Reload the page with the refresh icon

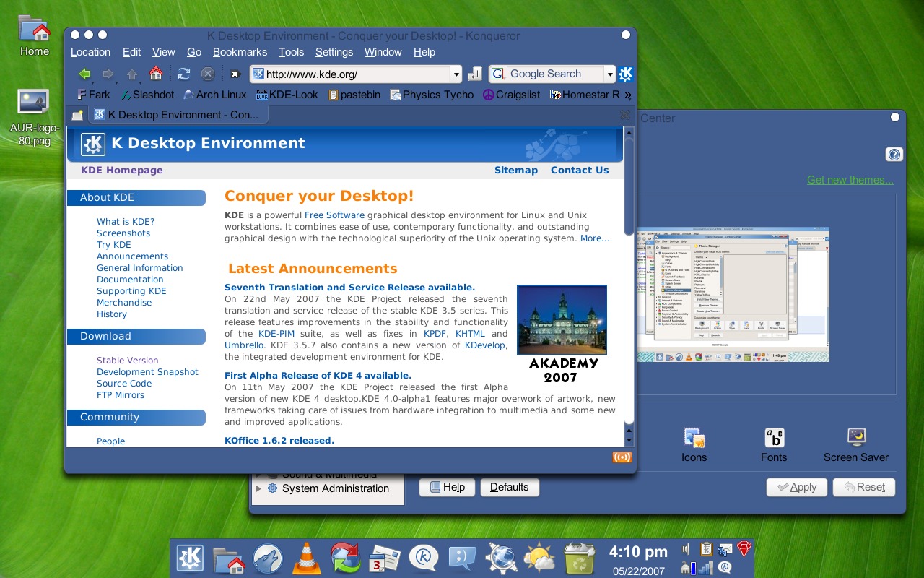coord(184,74)
